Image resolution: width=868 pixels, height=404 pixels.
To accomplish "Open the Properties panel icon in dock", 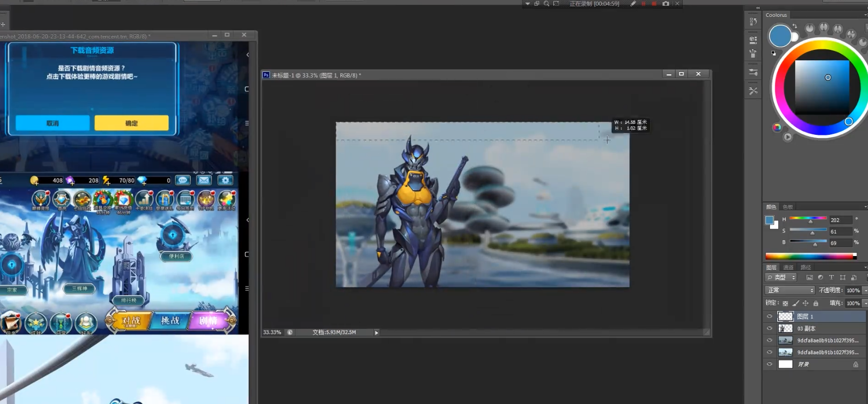I will tap(753, 39).
